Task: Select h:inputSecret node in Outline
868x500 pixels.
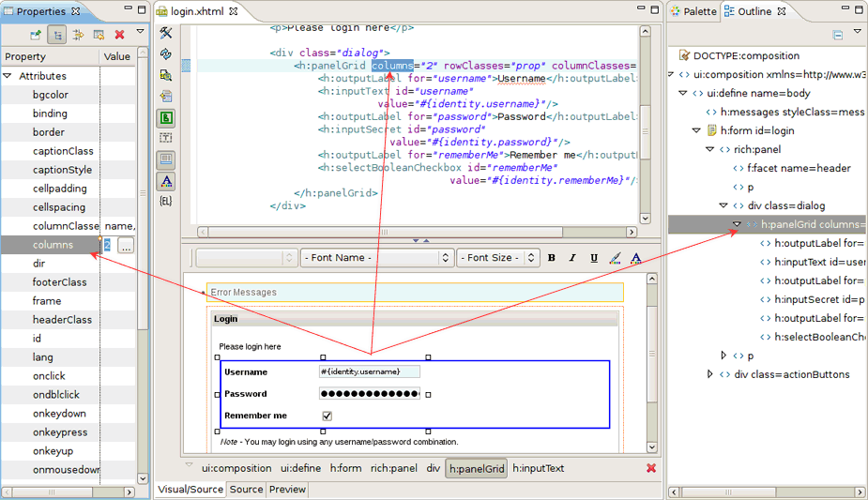Action: [813, 299]
